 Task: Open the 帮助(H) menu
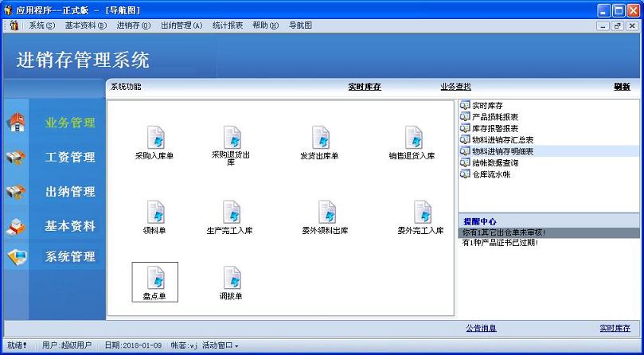pos(266,25)
